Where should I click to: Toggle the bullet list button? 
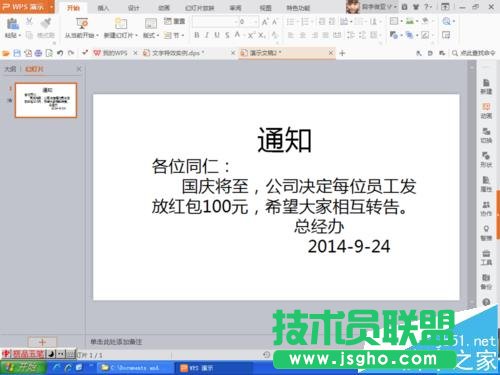point(292,22)
